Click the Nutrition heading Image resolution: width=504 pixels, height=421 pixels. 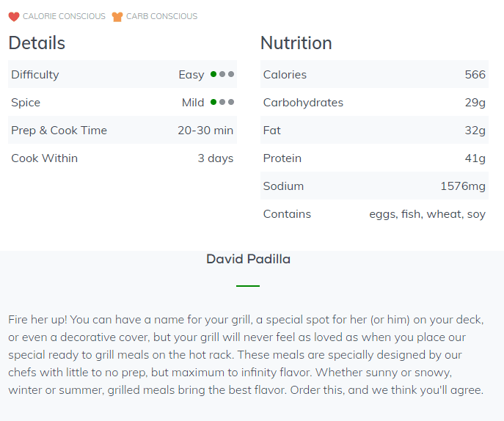[296, 43]
